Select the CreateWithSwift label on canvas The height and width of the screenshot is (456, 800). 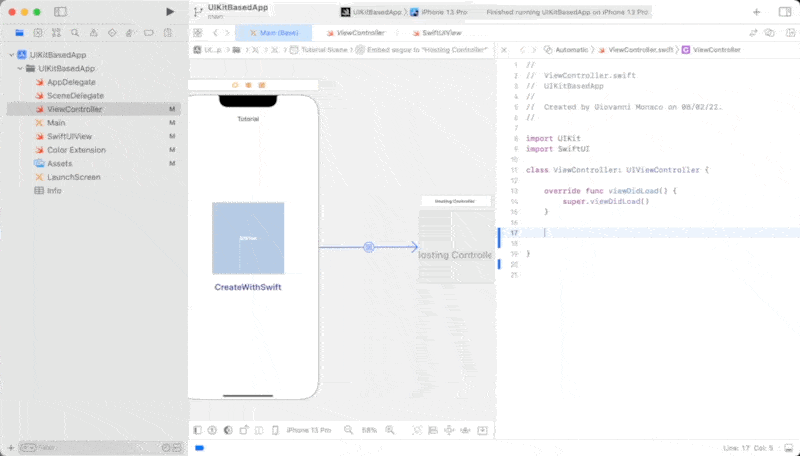pyautogui.click(x=248, y=287)
